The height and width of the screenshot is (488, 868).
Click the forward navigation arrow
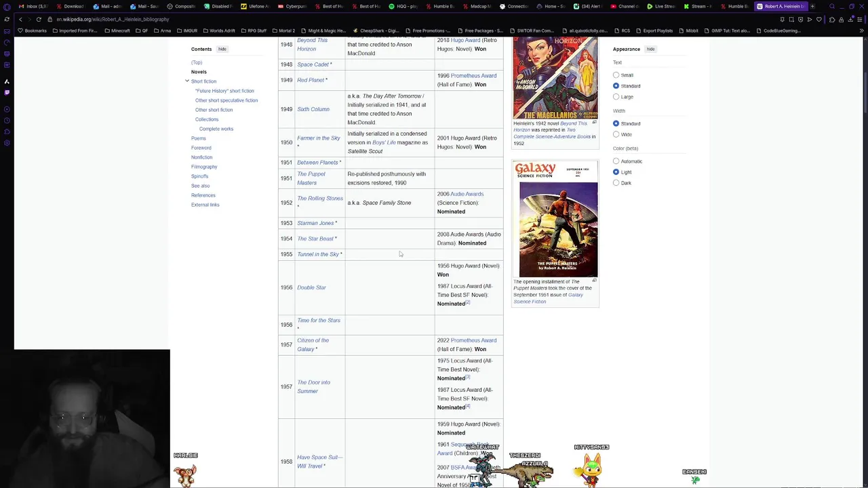[29, 19]
